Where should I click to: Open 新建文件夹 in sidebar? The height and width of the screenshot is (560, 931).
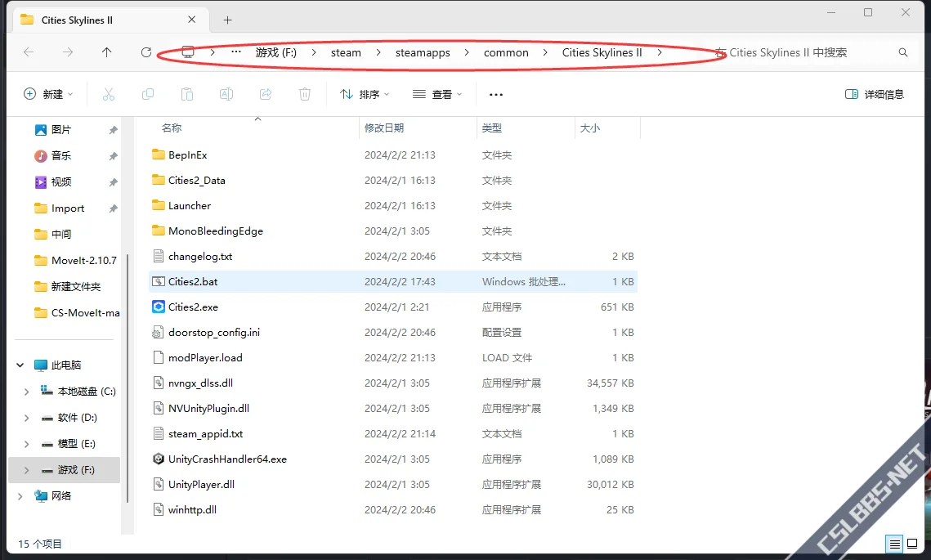66,286
